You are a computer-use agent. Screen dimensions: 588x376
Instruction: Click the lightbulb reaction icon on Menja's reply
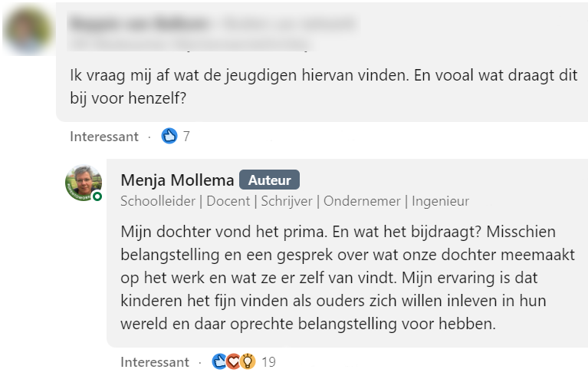(247, 361)
